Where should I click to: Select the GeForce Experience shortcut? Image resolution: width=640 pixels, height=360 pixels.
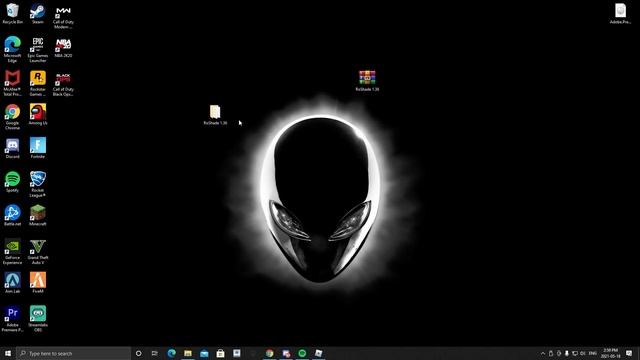click(12, 251)
